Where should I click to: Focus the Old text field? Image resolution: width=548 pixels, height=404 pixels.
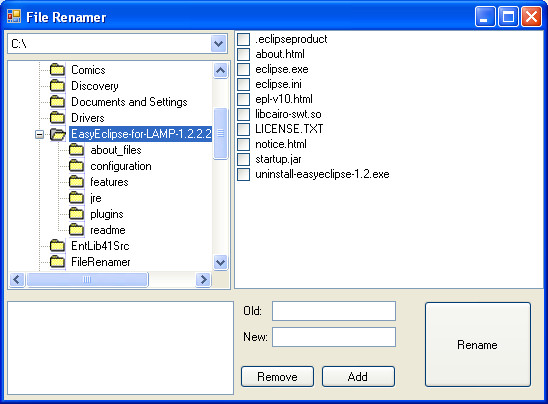[334, 311]
